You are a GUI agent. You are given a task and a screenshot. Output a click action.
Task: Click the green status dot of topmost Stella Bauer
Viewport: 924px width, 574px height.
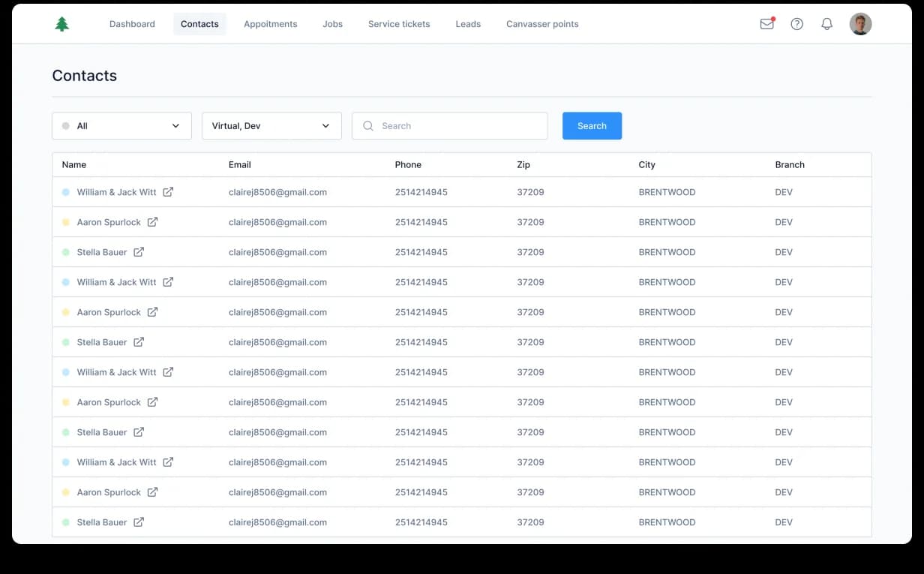point(66,252)
